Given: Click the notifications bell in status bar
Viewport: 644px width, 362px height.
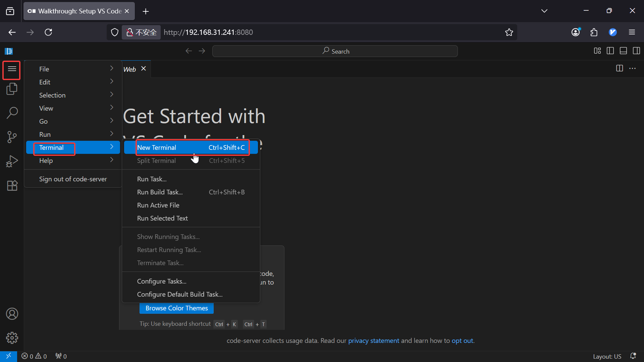Looking at the screenshot, I should (633, 356).
